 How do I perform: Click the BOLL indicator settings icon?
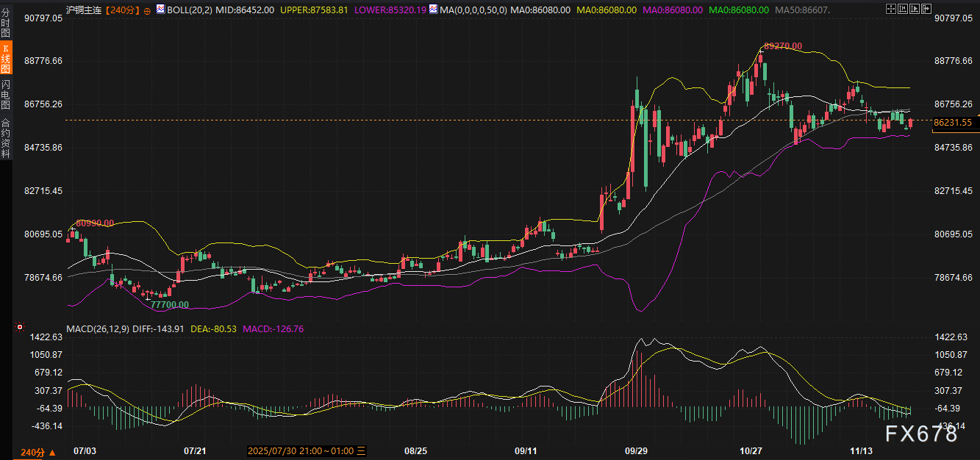coord(161,10)
